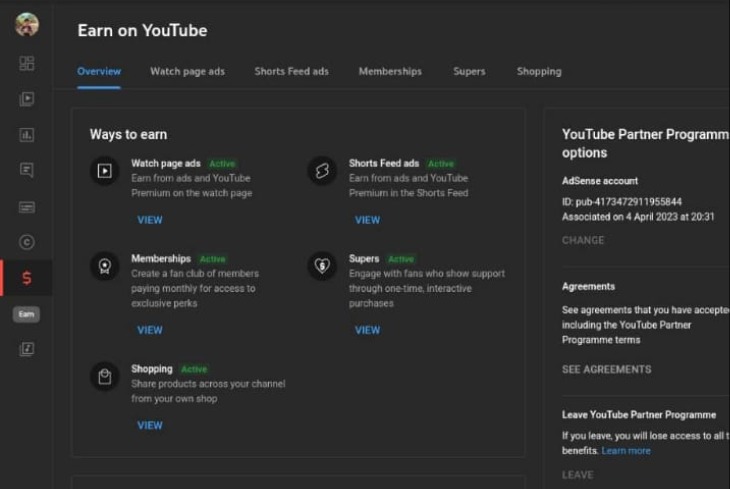Click the Earn tooltip label in sidebar
Screen dimensions: 730x489
(x=26, y=314)
